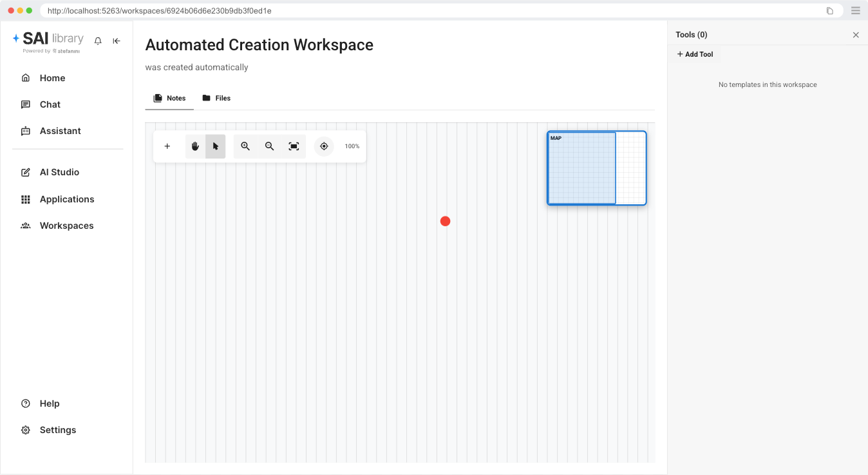This screenshot has width=868, height=475.
Task: Click the Add Tool button
Action: pyautogui.click(x=695, y=54)
